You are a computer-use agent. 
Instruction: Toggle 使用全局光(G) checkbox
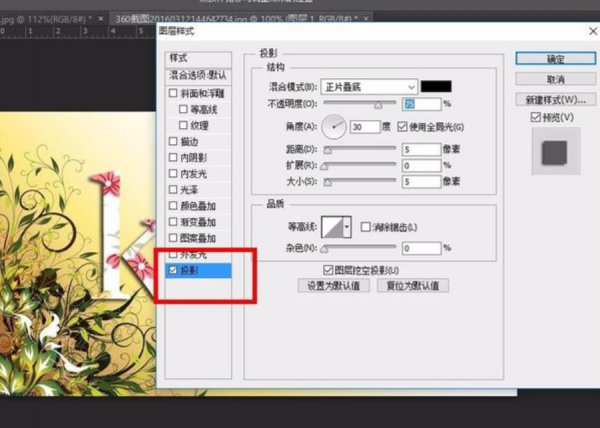tap(402, 127)
